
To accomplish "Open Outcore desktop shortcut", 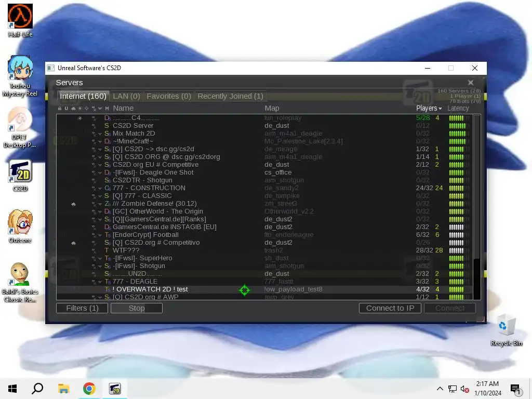I will [20, 227].
